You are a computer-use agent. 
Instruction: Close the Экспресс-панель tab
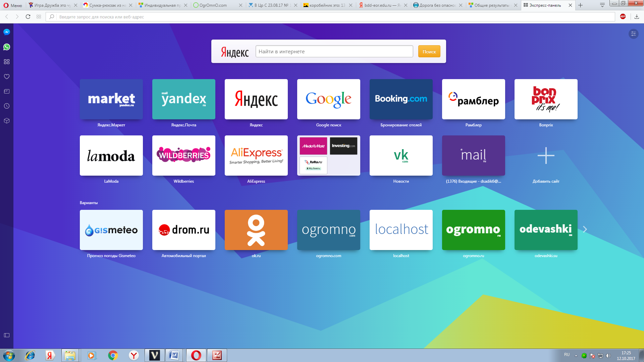(570, 5)
